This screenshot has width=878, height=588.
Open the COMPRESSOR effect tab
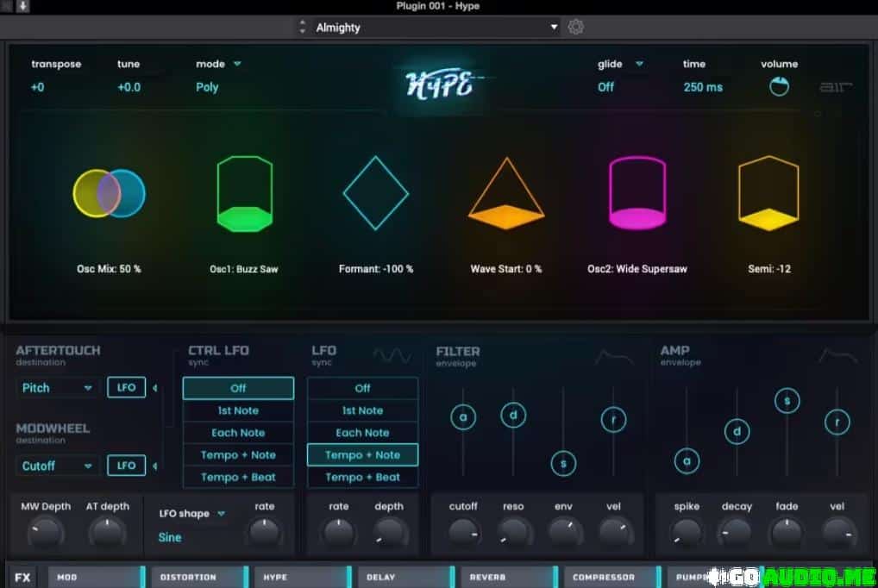(612, 577)
